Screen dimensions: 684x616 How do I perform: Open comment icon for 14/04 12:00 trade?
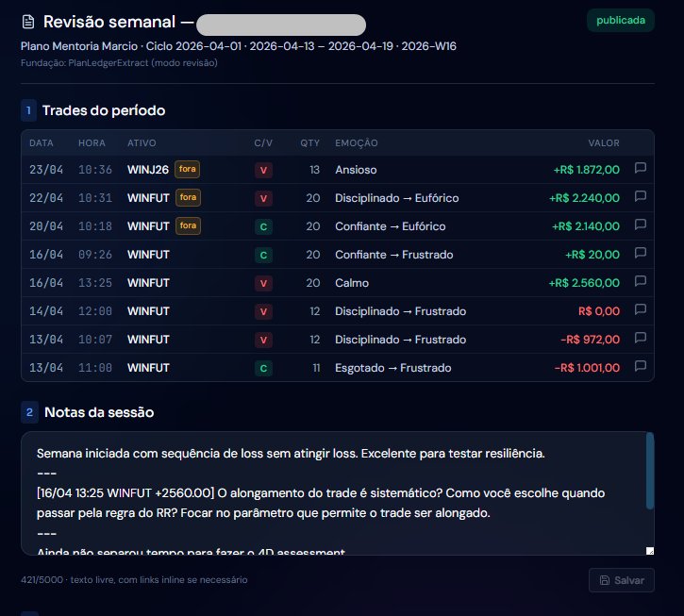640,309
